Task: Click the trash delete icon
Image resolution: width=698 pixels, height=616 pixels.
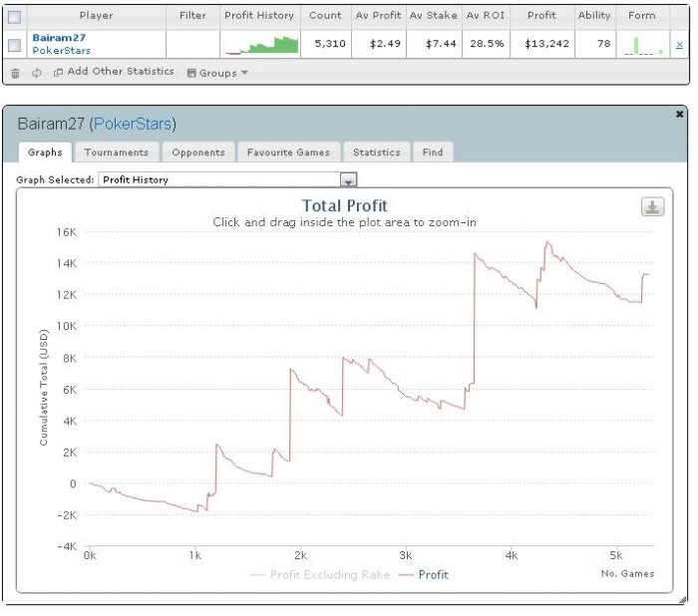Action: coord(15,73)
